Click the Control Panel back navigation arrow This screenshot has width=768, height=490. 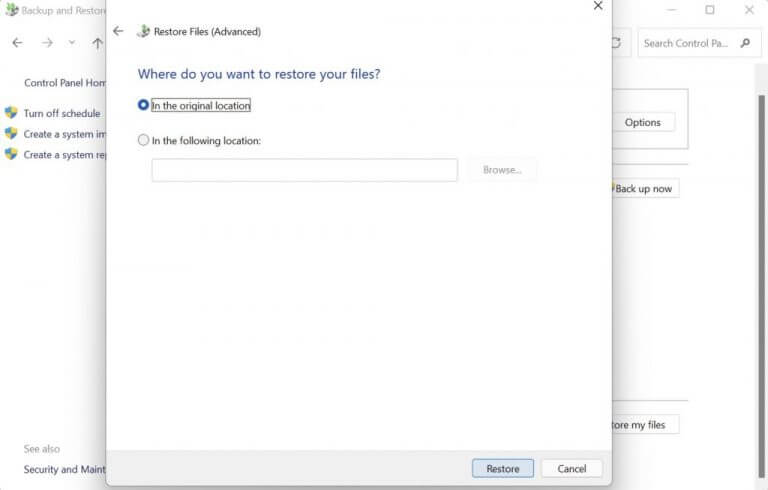point(17,43)
